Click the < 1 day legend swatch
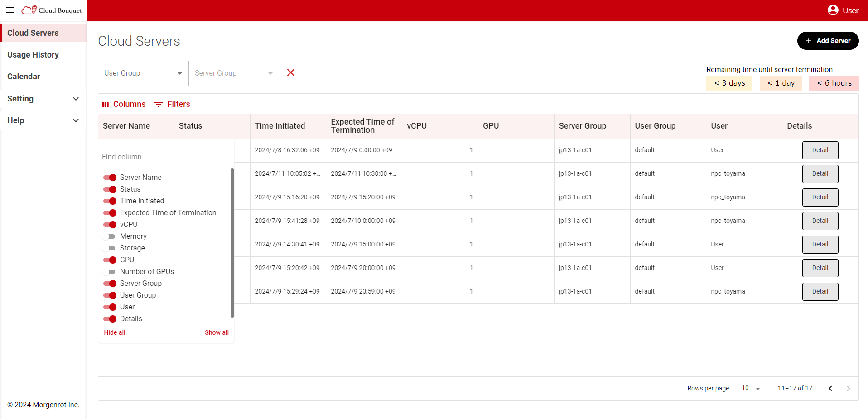The image size is (868, 419). [781, 83]
